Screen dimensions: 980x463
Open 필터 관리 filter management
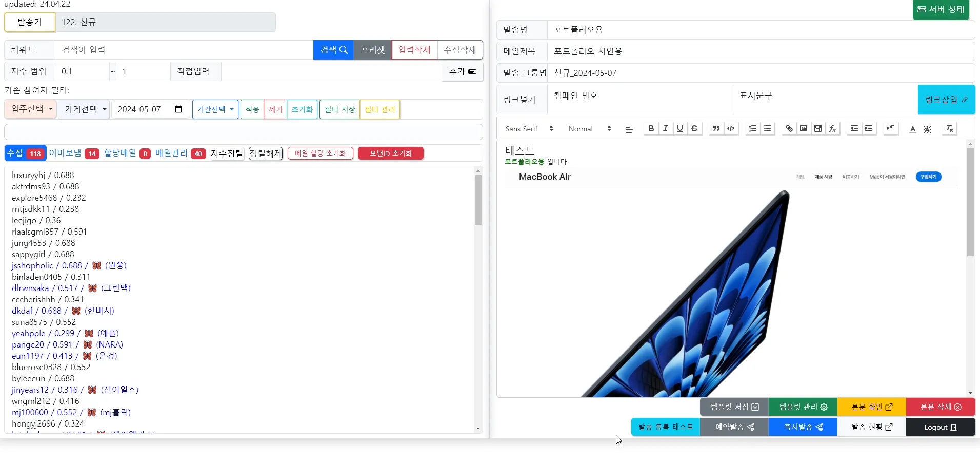coord(380,109)
